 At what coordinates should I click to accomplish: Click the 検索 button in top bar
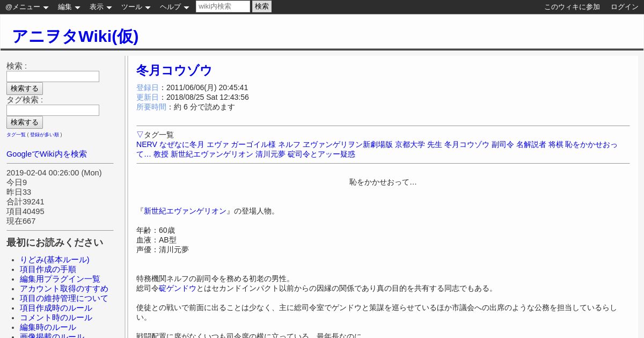(x=262, y=6)
